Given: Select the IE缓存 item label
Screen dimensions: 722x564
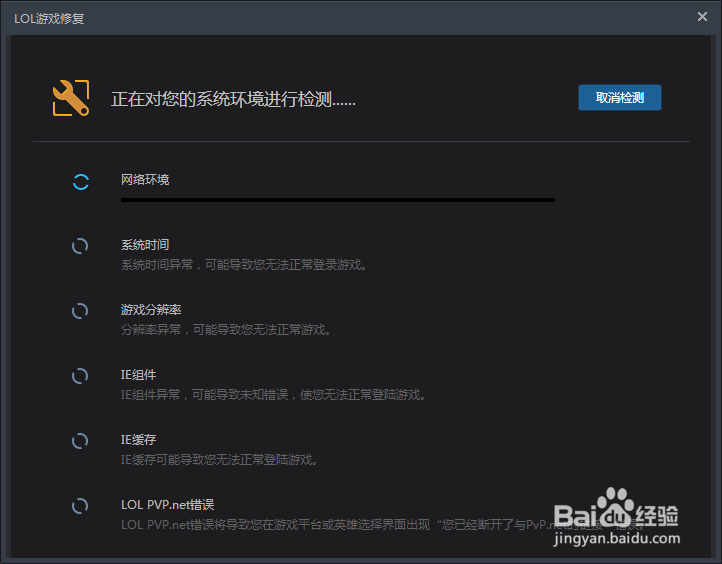Looking at the screenshot, I should (139, 440).
